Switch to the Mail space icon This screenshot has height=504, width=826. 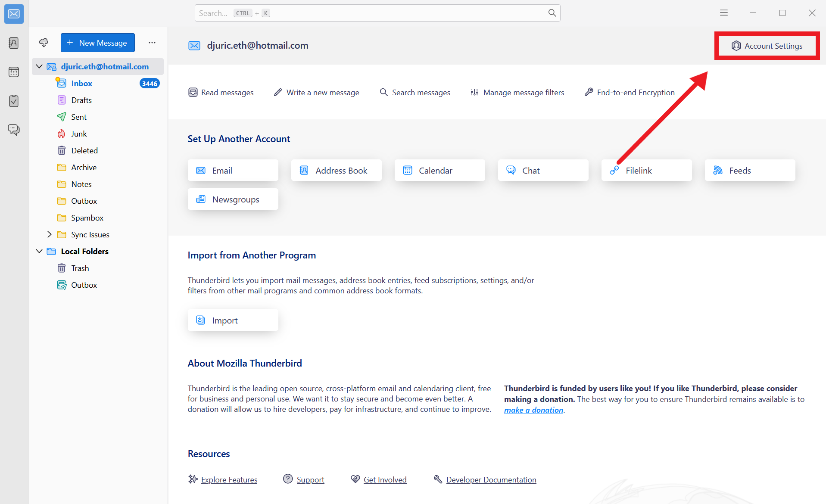point(14,14)
